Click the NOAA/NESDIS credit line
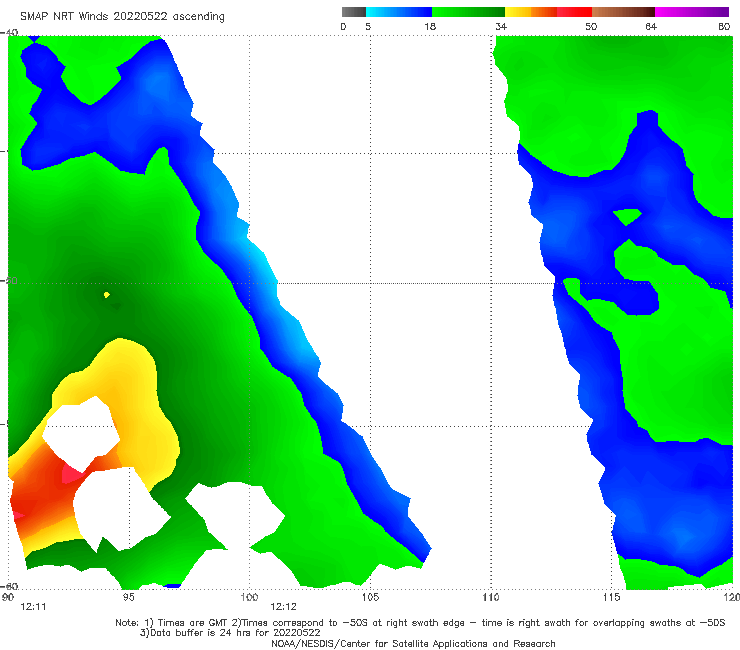The image size is (740, 650). tap(413, 644)
